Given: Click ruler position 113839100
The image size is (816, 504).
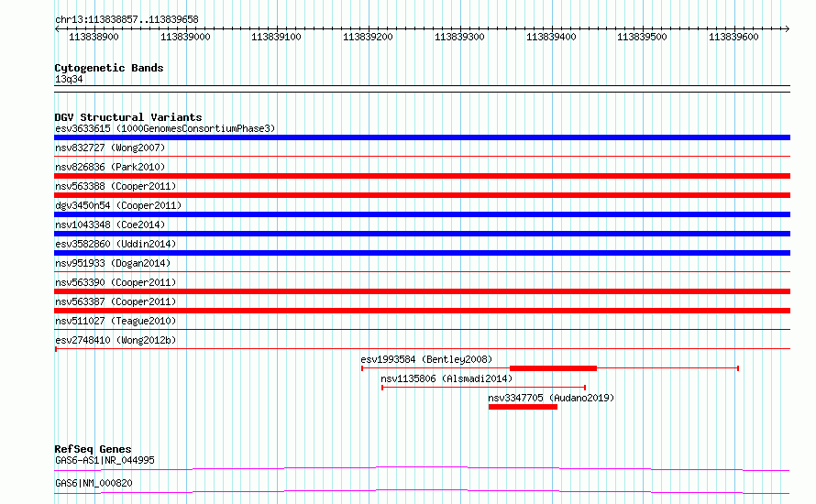Looking at the screenshot, I should [x=276, y=37].
